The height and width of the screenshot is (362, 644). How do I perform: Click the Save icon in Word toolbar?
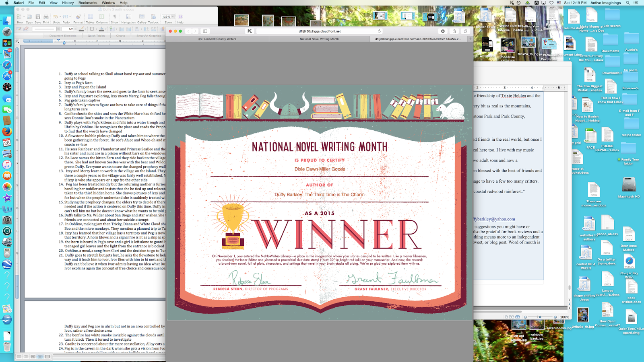pyautogui.click(x=38, y=17)
